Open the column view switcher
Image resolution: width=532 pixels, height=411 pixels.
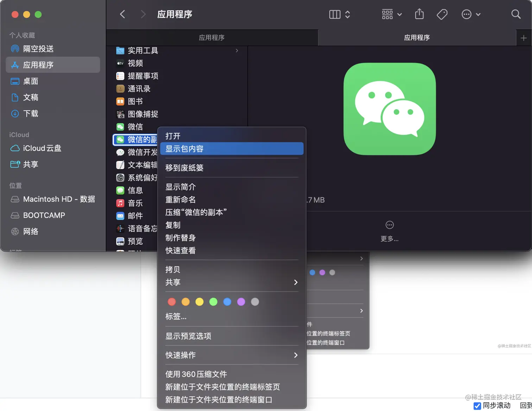[340, 14]
